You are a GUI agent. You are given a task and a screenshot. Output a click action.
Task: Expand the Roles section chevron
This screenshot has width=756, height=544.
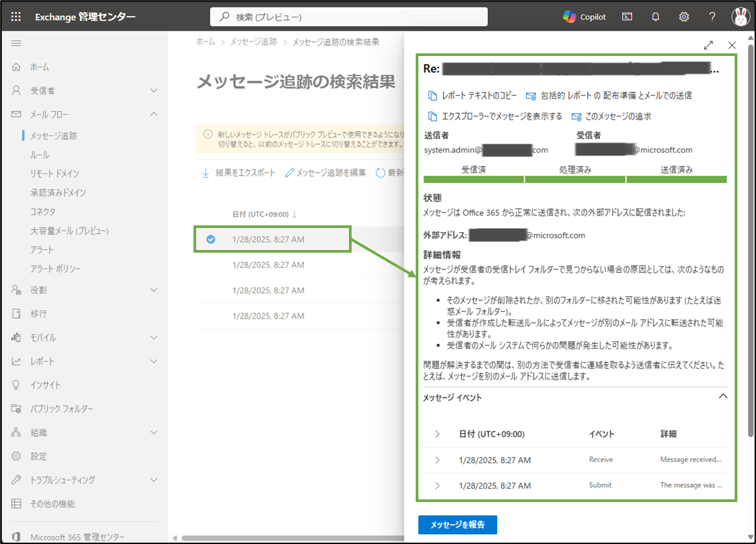pyautogui.click(x=154, y=290)
